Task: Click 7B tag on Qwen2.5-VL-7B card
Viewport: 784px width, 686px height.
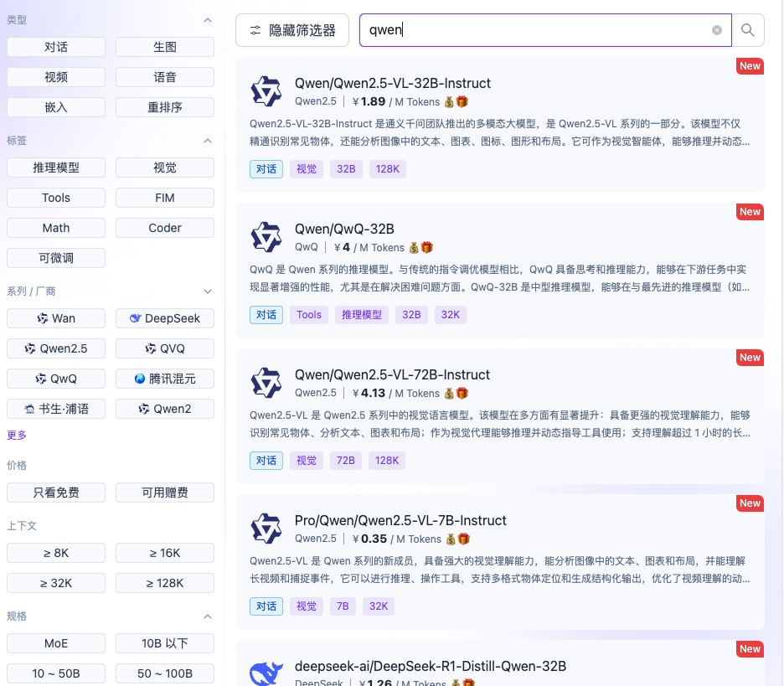Action: (343, 606)
